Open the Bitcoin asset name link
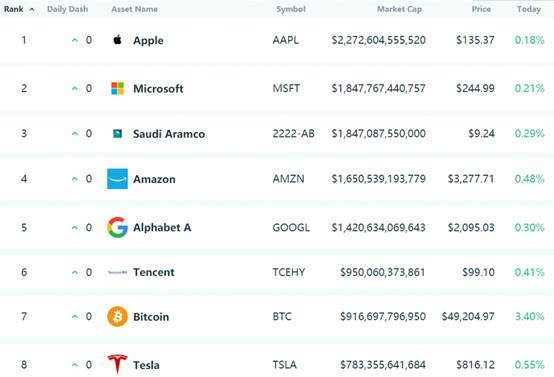554x377 pixels. coord(151,317)
